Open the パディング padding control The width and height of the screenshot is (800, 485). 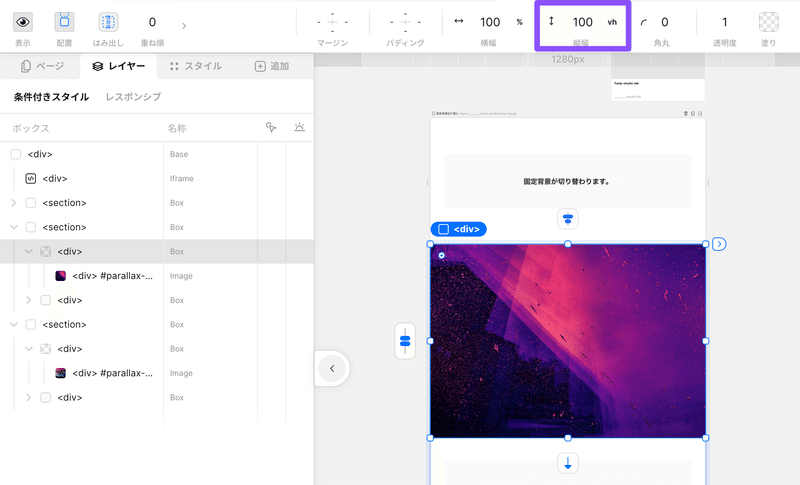click(405, 22)
